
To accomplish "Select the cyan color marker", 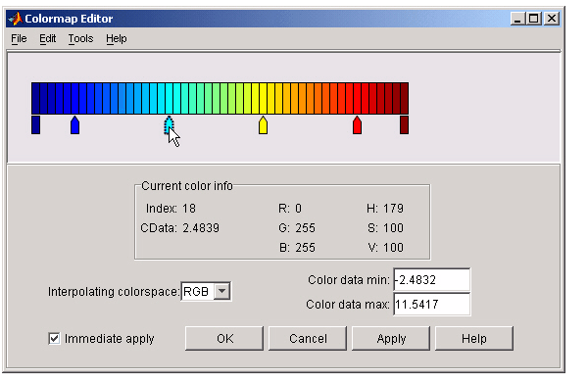I will point(169,124).
